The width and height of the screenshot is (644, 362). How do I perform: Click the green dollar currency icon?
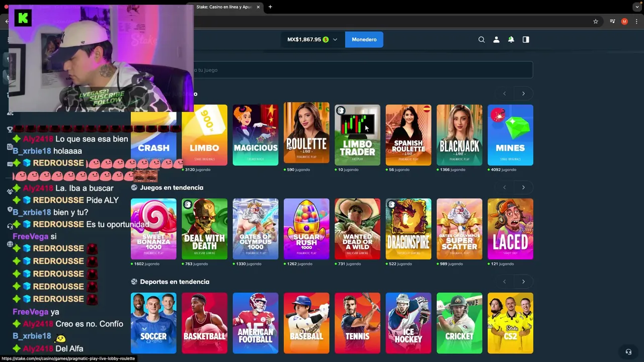point(326,40)
